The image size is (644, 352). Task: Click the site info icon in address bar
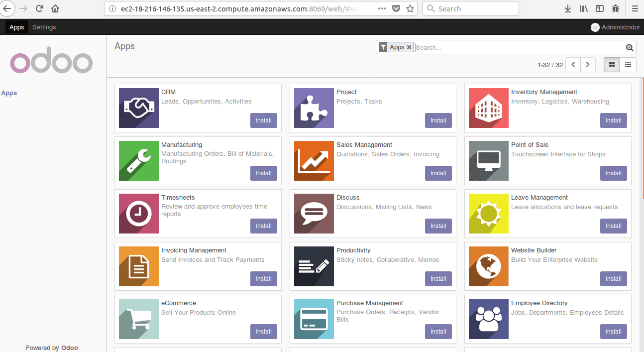pyautogui.click(x=112, y=9)
